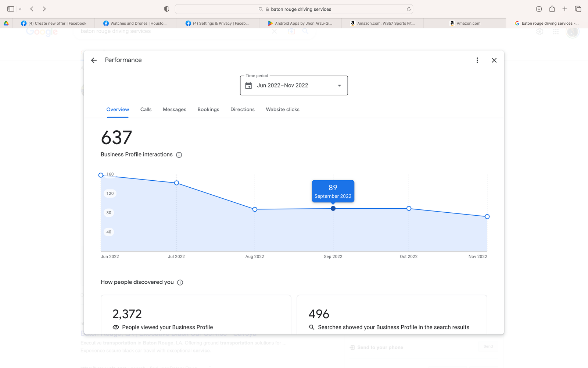Click the Safari privacy shield icon

(166, 9)
